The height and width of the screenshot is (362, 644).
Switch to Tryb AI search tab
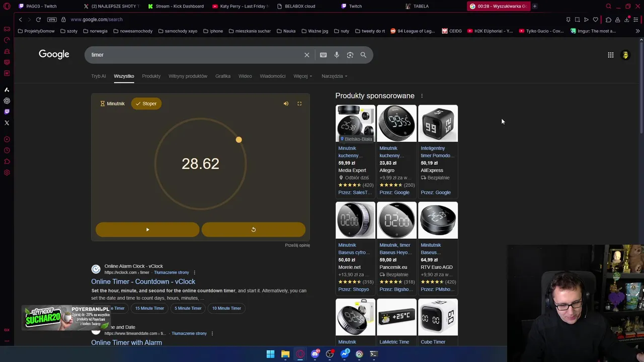pos(99,76)
